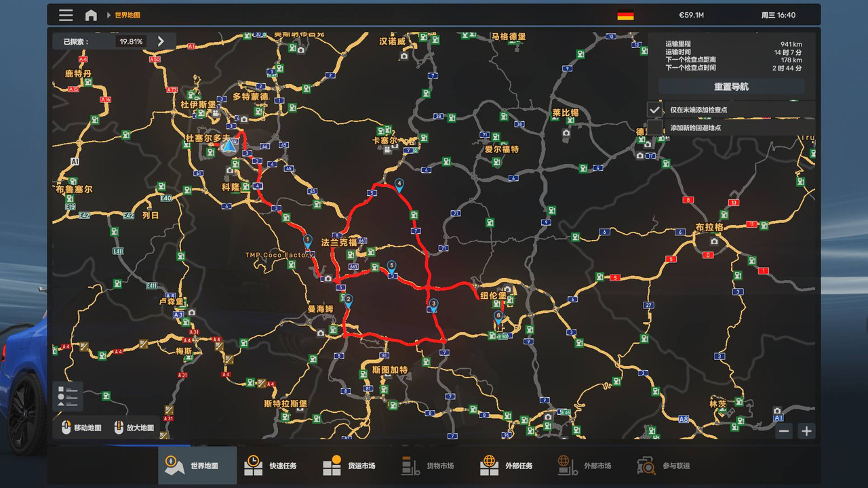Select the city label 纽伦堡
This screenshot has height=488, width=868.
tap(493, 296)
